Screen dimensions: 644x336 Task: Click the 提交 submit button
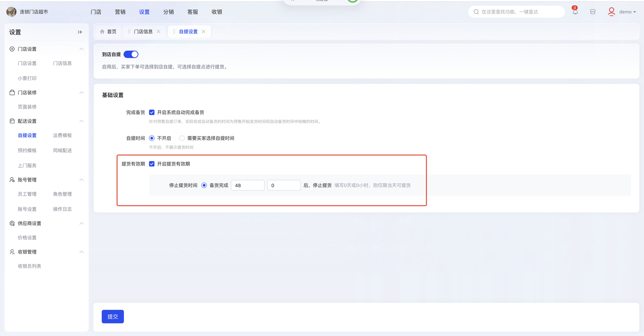click(x=113, y=317)
